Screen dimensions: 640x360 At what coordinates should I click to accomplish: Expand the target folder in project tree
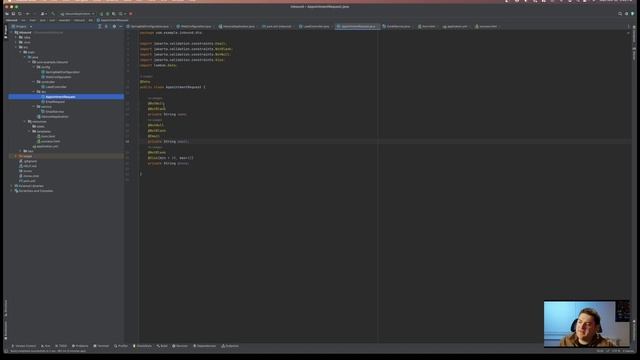[x=16, y=156]
